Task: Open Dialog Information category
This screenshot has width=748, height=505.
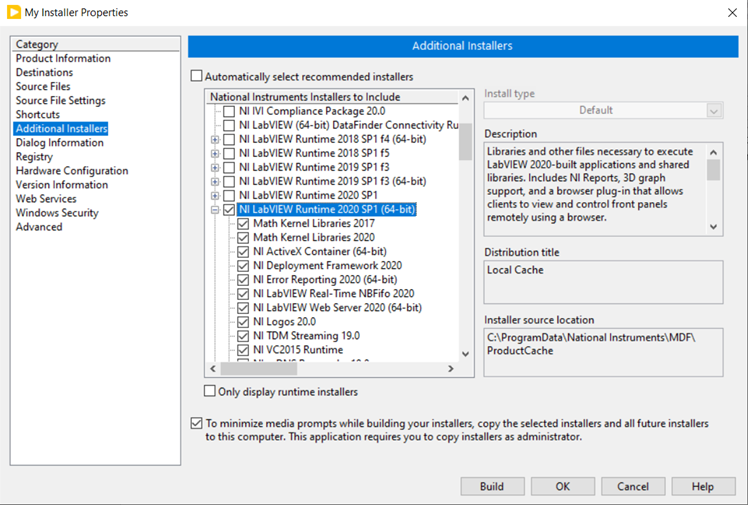Action: click(x=60, y=143)
